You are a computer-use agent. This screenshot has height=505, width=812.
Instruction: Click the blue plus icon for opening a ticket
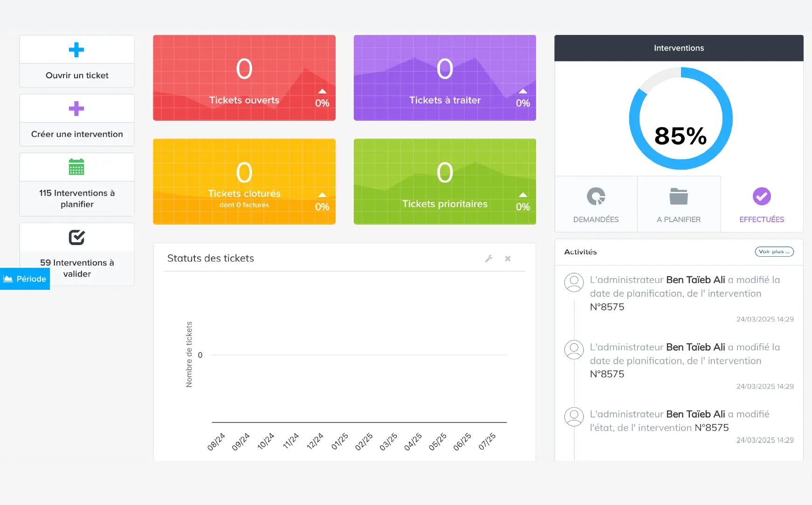point(76,50)
